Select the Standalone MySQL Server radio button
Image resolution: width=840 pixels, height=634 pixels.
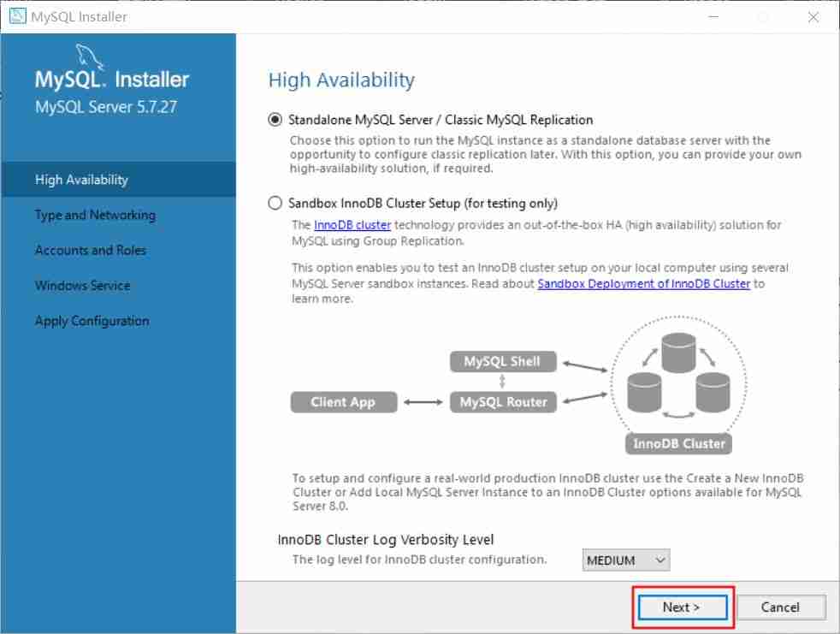pos(275,120)
